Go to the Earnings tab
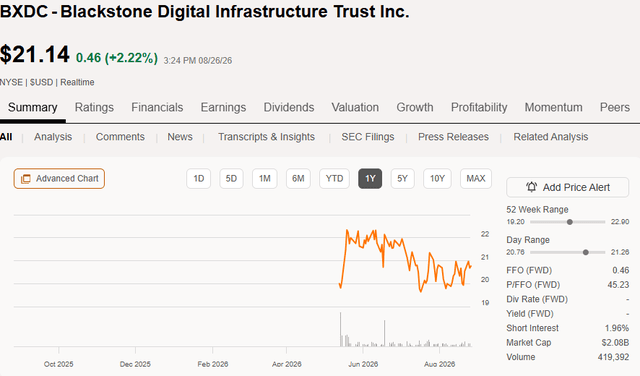Viewport: 640px width, 376px height. coord(223,107)
